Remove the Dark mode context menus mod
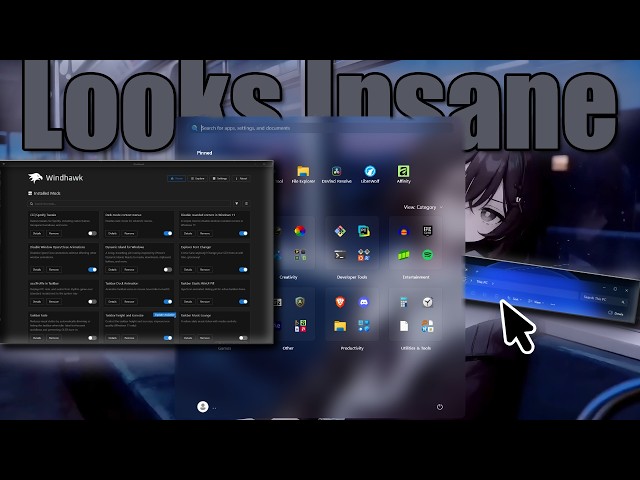The image size is (640, 480). pos(129,233)
